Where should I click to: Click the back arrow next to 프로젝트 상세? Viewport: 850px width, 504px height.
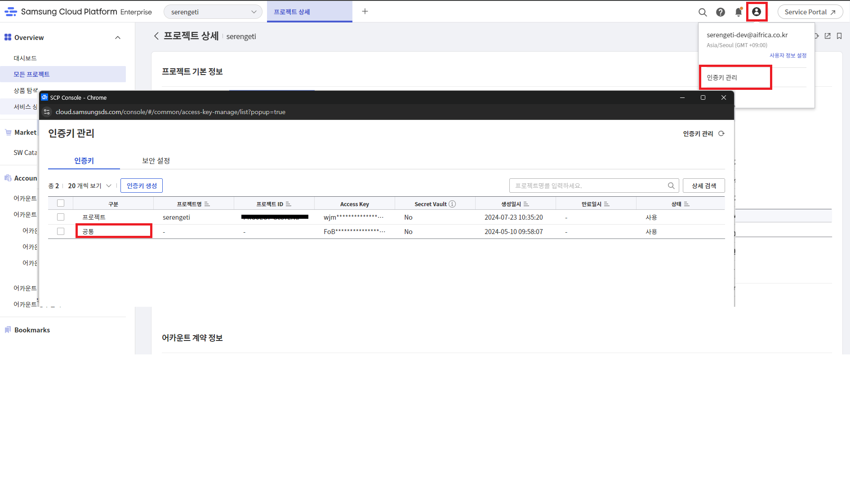click(x=156, y=36)
